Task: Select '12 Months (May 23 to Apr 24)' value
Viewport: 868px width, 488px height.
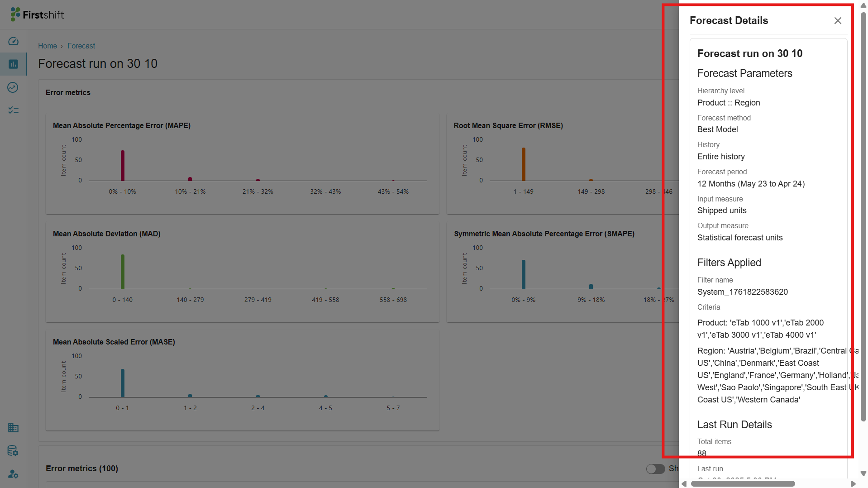Action: tap(751, 184)
